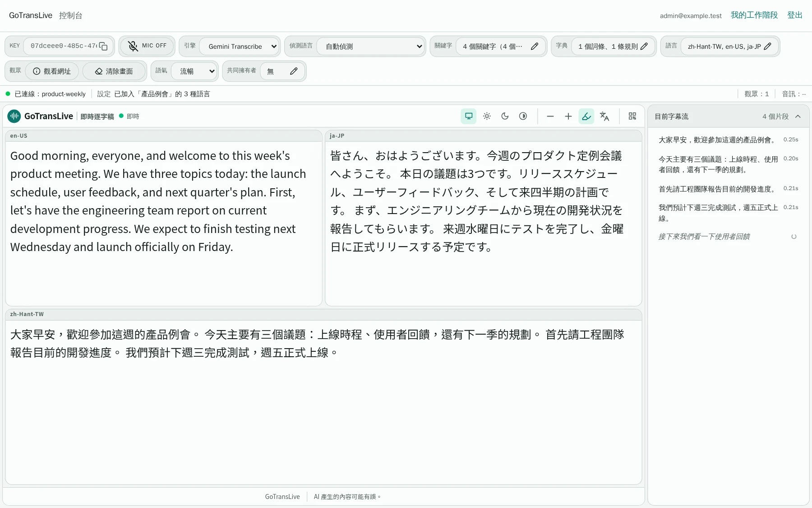812x508 pixels.
Task: Toggle the highlighter marker icon
Action: pos(586,116)
